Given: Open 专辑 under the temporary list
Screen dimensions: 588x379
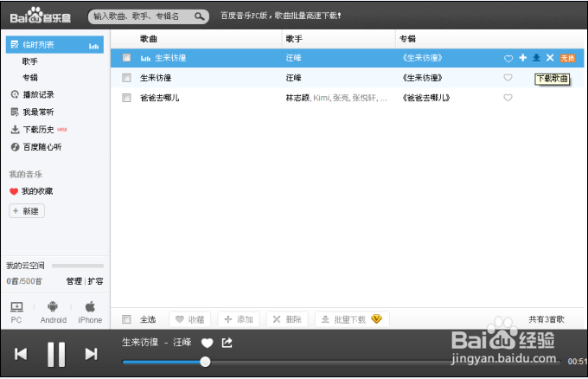Looking at the screenshot, I should (30, 78).
